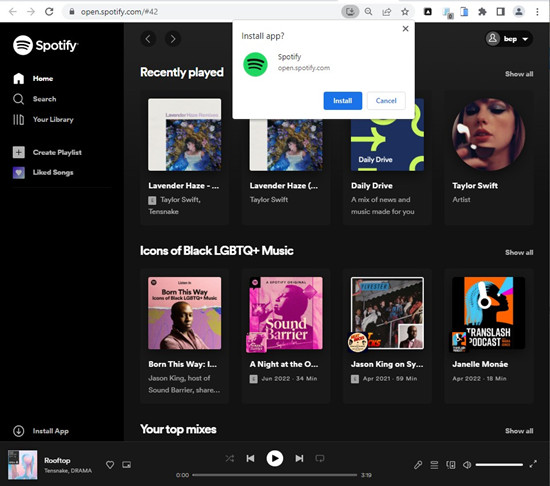Open Daily Drive playlist card

pyautogui.click(x=387, y=158)
